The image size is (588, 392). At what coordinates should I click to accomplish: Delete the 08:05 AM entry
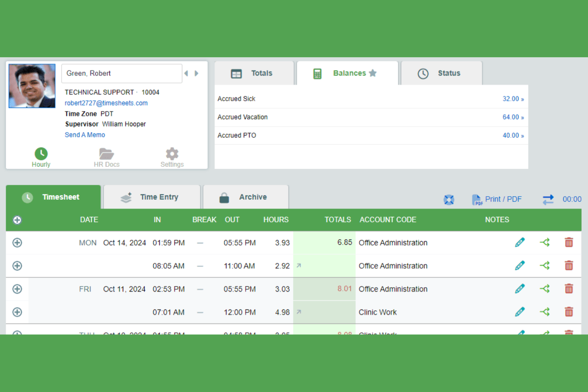coord(569,265)
